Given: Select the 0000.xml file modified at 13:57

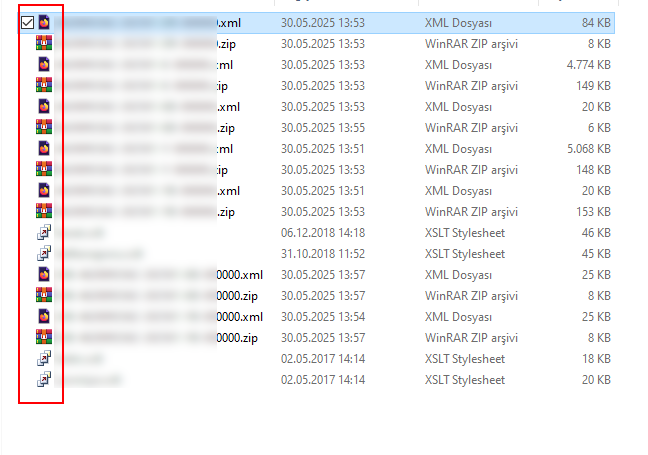Looking at the screenshot, I should tap(317, 275).
